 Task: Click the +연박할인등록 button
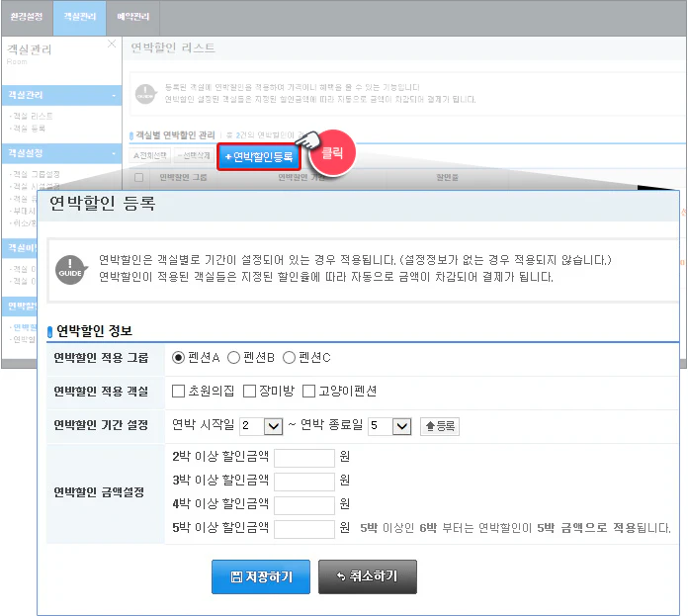pyautogui.click(x=259, y=156)
